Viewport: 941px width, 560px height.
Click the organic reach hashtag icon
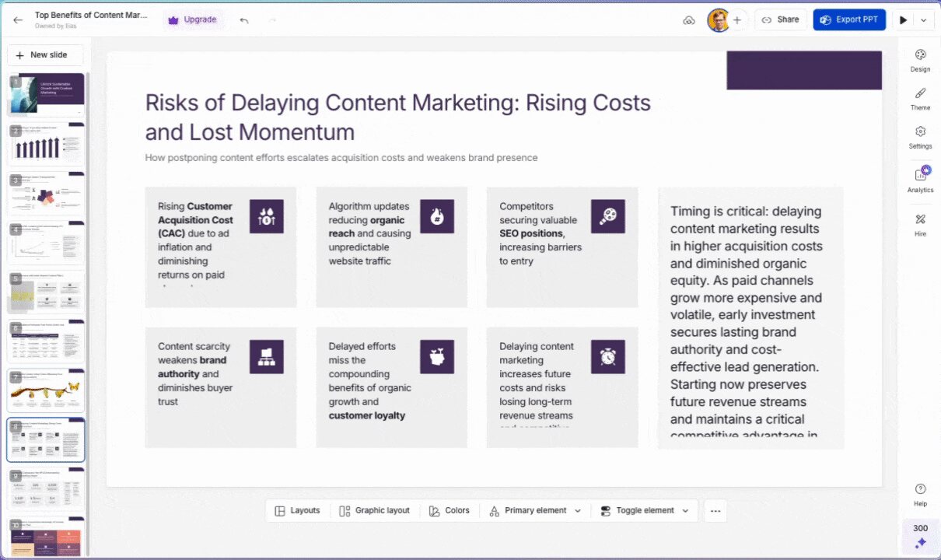437,216
